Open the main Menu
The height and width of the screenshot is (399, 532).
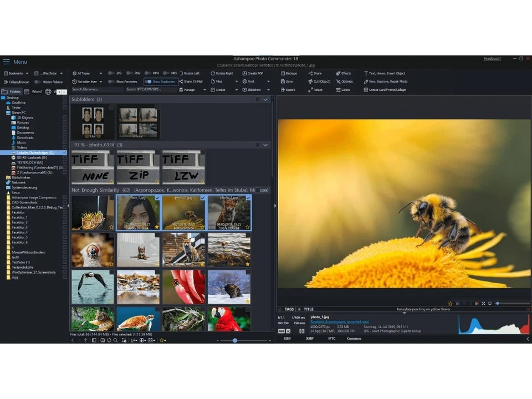pyautogui.click(x=15, y=62)
